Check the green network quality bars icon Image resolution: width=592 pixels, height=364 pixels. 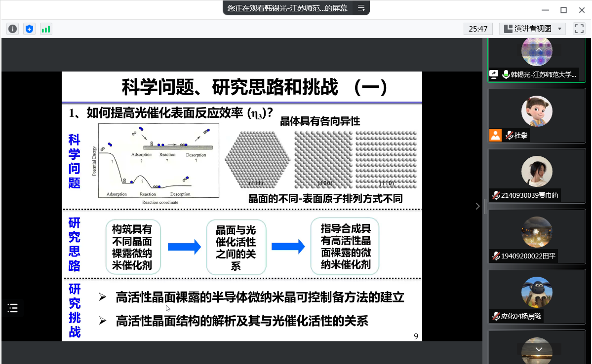point(46,29)
